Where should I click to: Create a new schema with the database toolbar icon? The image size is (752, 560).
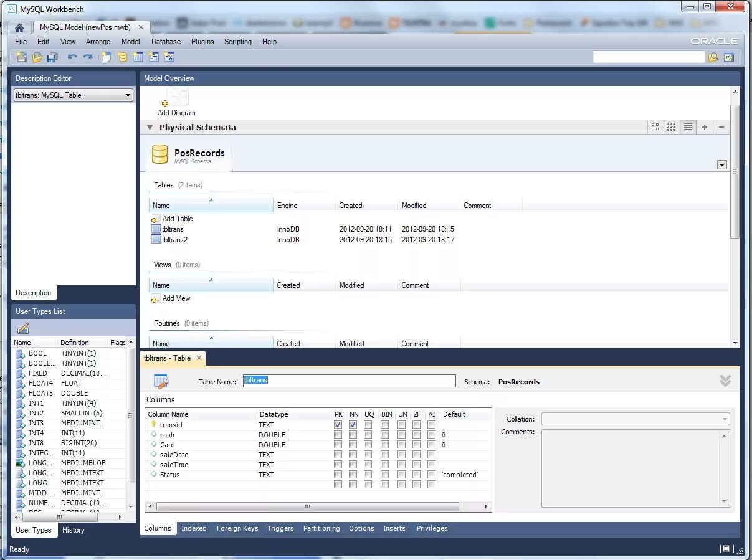click(x=121, y=57)
